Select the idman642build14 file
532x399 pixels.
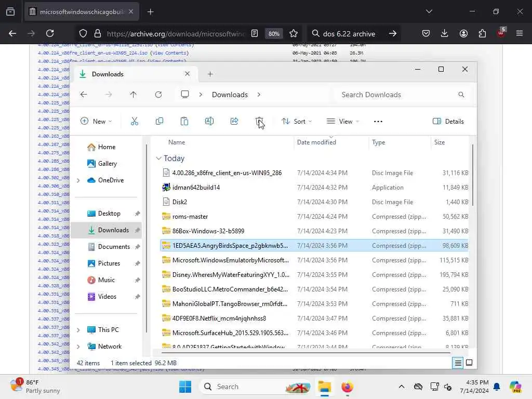click(x=314, y=188)
